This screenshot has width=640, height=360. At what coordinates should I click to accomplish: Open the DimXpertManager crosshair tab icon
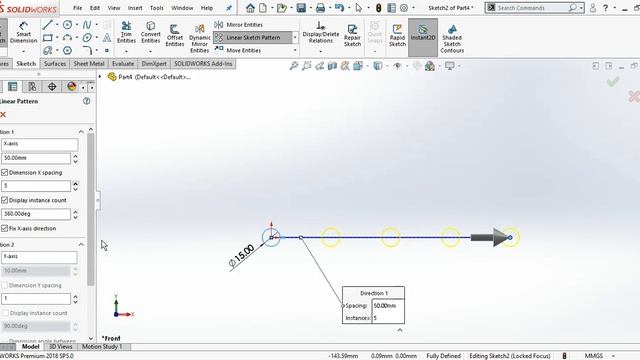click(x=52, y=87)
